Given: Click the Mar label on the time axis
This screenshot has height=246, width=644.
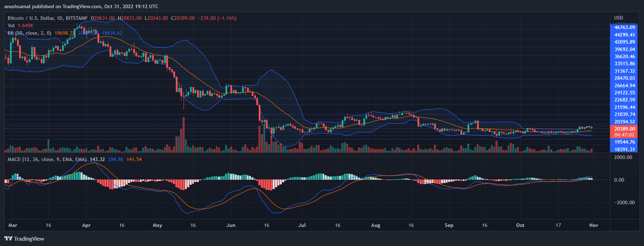Looking at the screenshot, I should (13, 225).
